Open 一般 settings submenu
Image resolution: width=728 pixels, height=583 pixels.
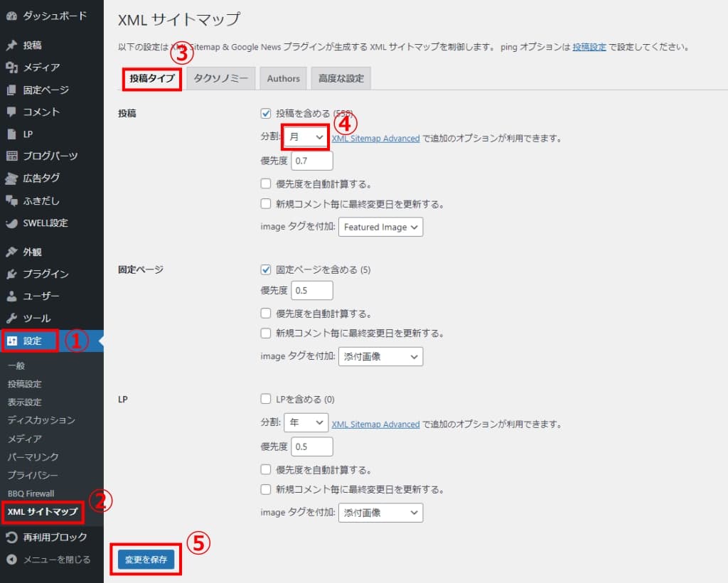point(16,365)
